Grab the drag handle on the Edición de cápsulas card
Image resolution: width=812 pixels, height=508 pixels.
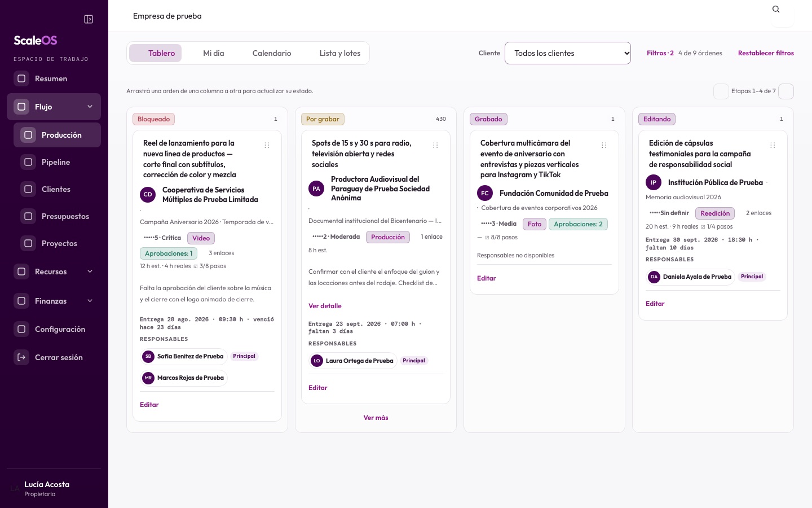tap(773, 145)
